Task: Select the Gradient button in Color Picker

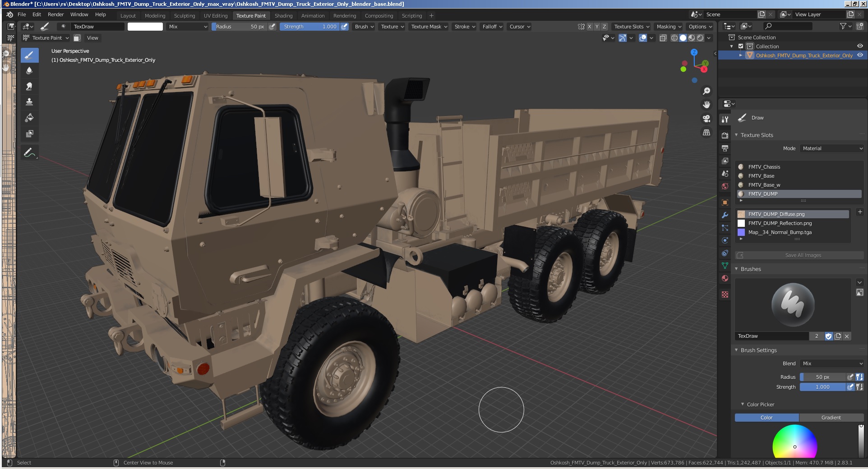Action: 831,418
